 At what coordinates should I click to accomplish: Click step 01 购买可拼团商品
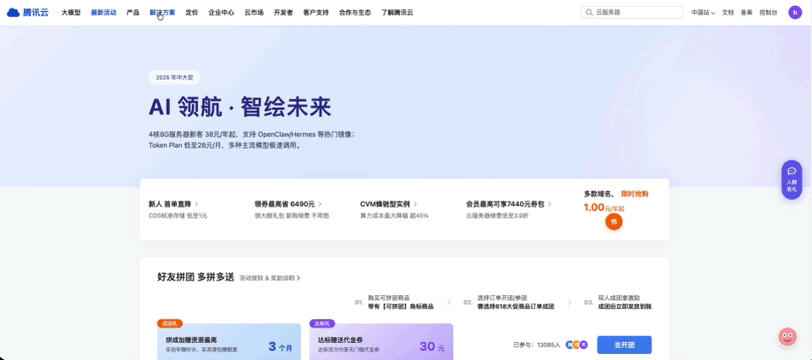pyautogui.click(x=394, y=302)
